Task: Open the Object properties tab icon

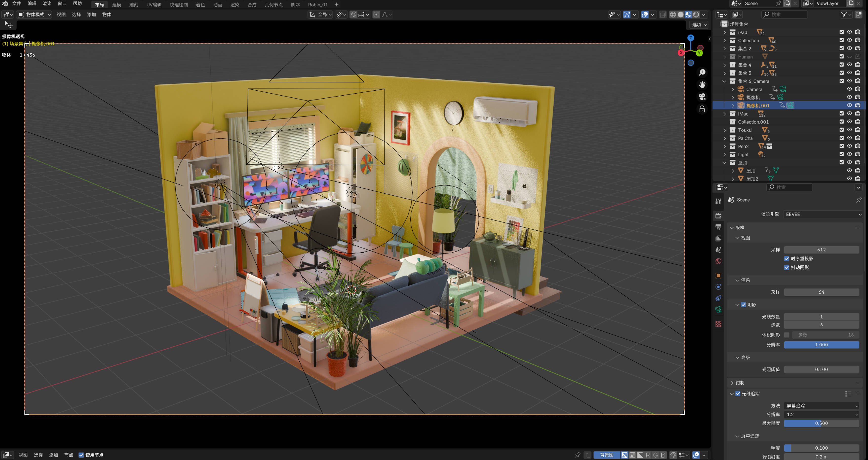Action: coord(718,275)
